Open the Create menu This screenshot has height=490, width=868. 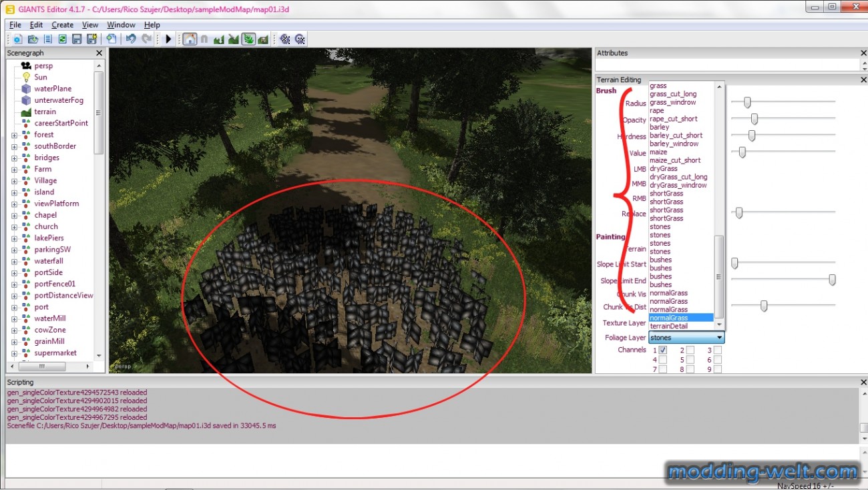pyautogui.click(x=62, y=25)
